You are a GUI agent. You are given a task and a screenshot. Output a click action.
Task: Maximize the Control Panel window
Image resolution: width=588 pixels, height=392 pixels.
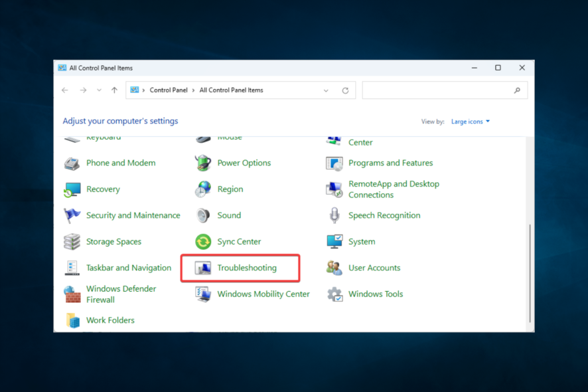(x=498, y=68)
